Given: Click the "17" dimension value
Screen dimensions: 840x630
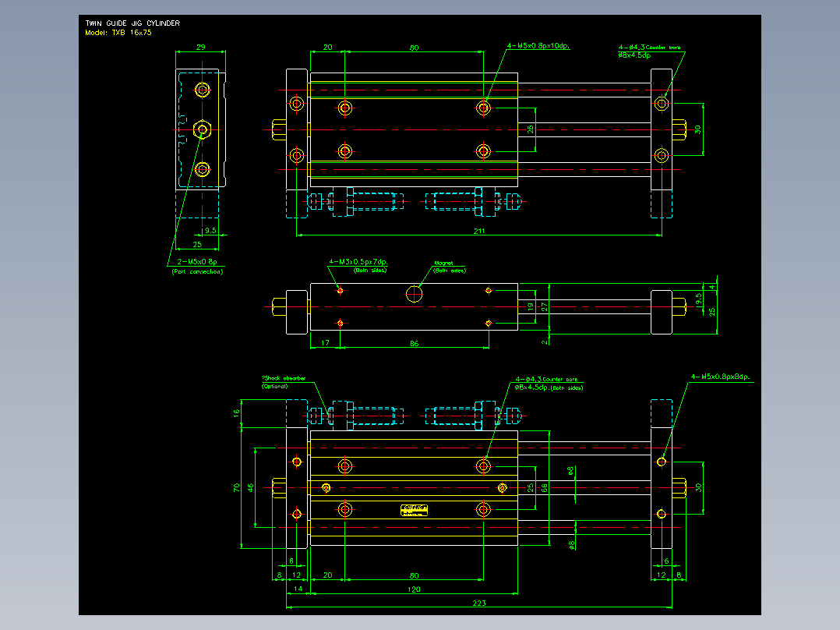Looking at the screenshot, I should click(325, 343).
